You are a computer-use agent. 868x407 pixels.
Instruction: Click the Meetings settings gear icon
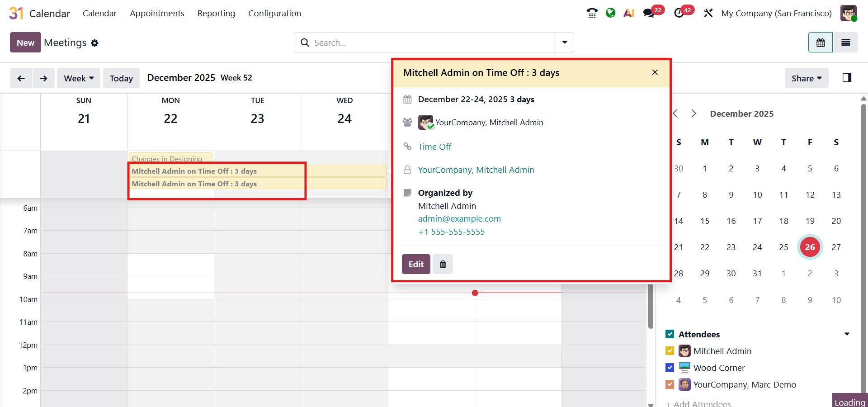point(94,43)
